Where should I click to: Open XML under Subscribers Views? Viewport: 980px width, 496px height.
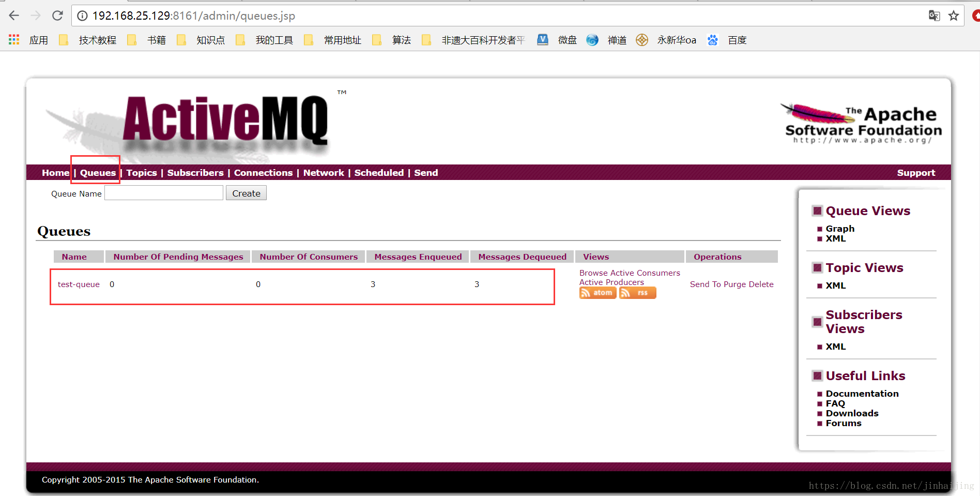point(836,347)
